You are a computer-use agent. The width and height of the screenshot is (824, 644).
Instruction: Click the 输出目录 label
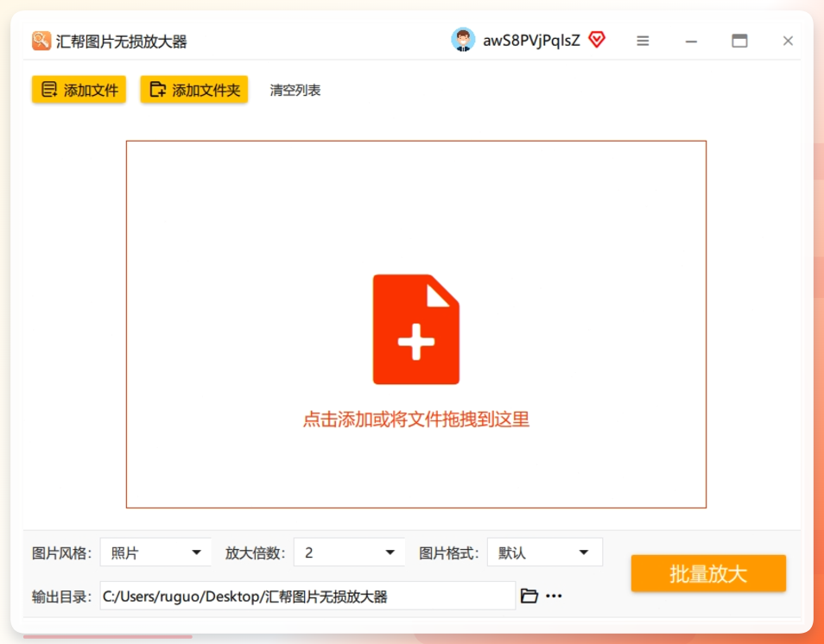coord(61,597)
